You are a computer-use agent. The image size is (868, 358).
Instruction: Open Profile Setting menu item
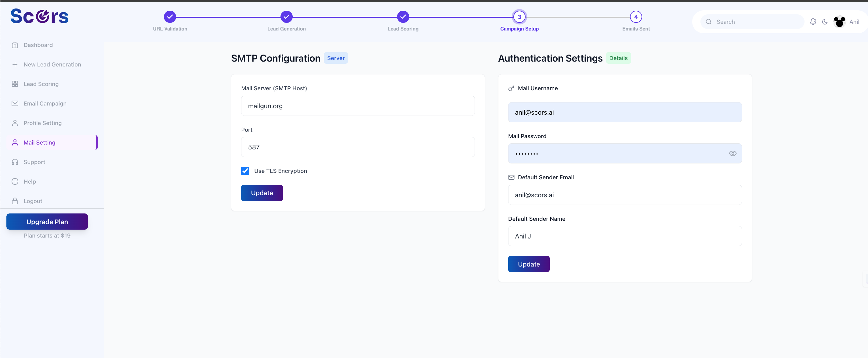coord(42,123)
